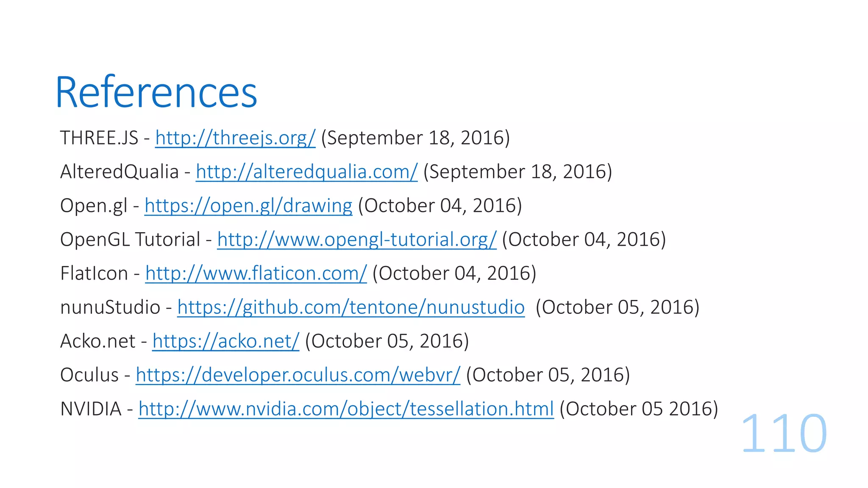Open the developer.oculus.com/webvr link
868x488 pixels.
click(298, 375)
